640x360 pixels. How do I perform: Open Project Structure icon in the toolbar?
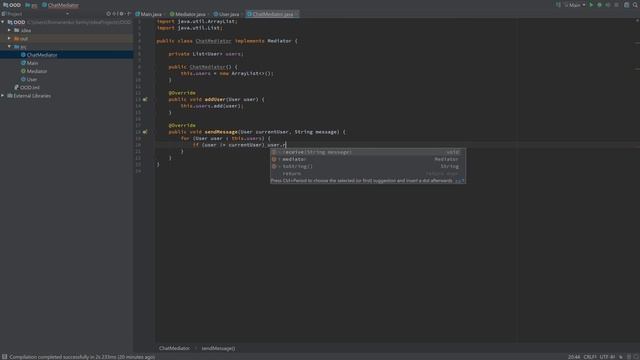click(627, 5)
